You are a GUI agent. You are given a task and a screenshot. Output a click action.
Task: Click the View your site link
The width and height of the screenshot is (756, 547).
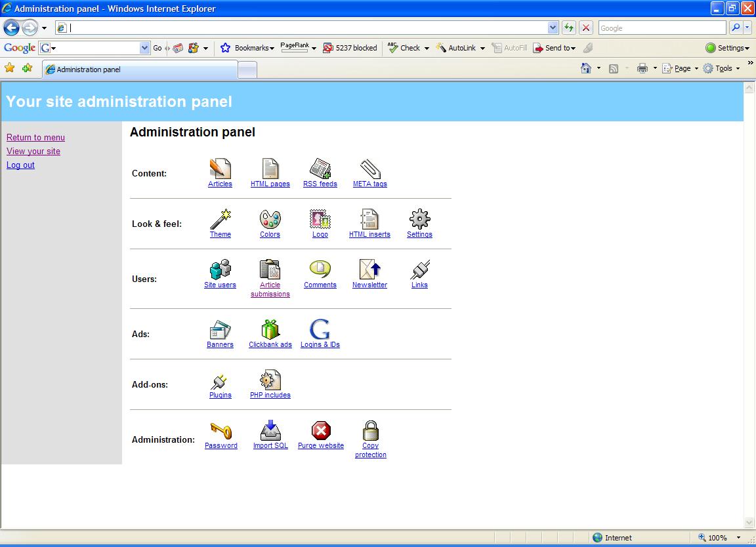click(33, 152)
